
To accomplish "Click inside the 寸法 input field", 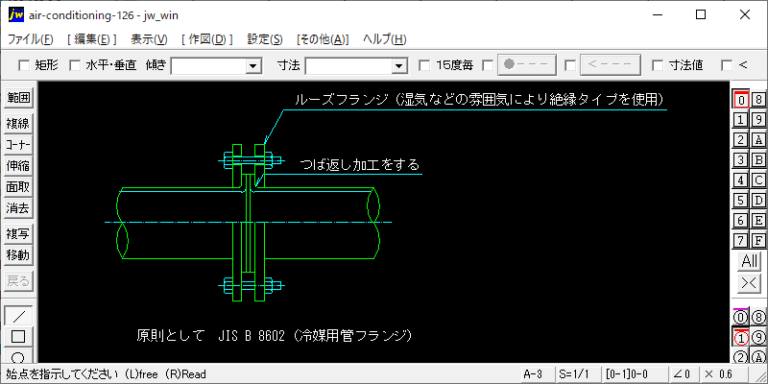I will pyautogui.click(x=349, y=66).
